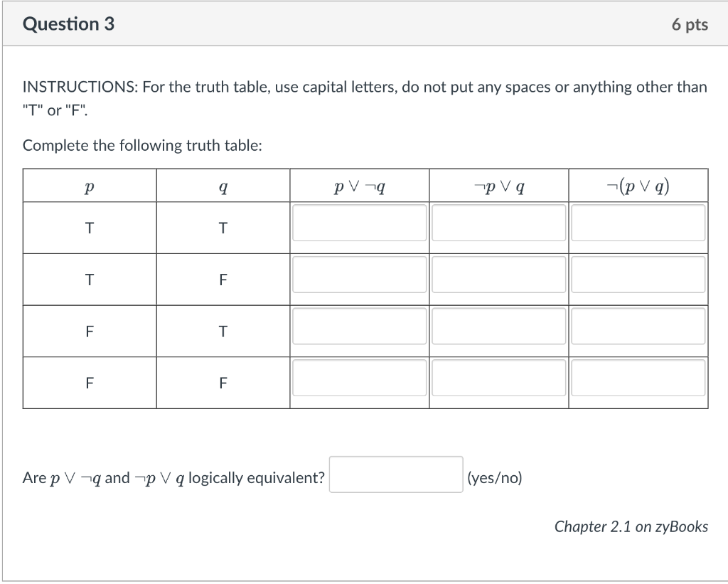Click the p∨¬q input for row T,T
Screen dimensions: 728x584
coord(359,223)
